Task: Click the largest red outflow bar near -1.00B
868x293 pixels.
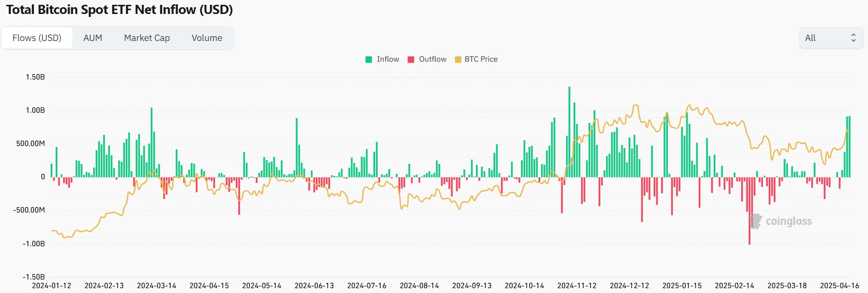Action: (x=749, y=212)
